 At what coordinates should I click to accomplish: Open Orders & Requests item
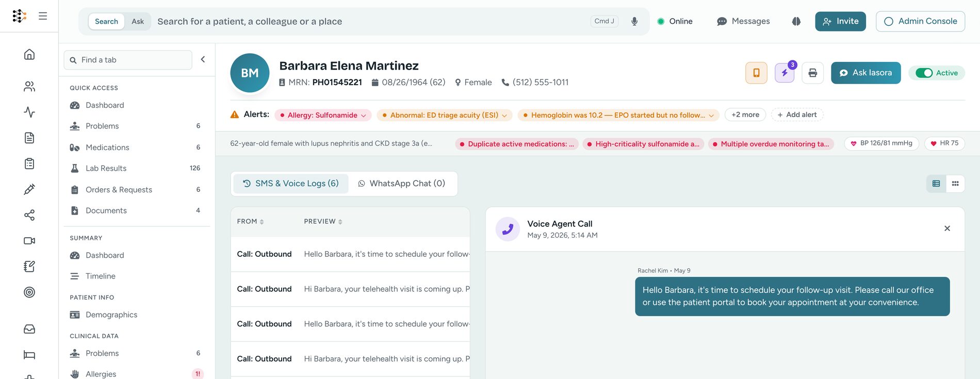coord(137,190)
